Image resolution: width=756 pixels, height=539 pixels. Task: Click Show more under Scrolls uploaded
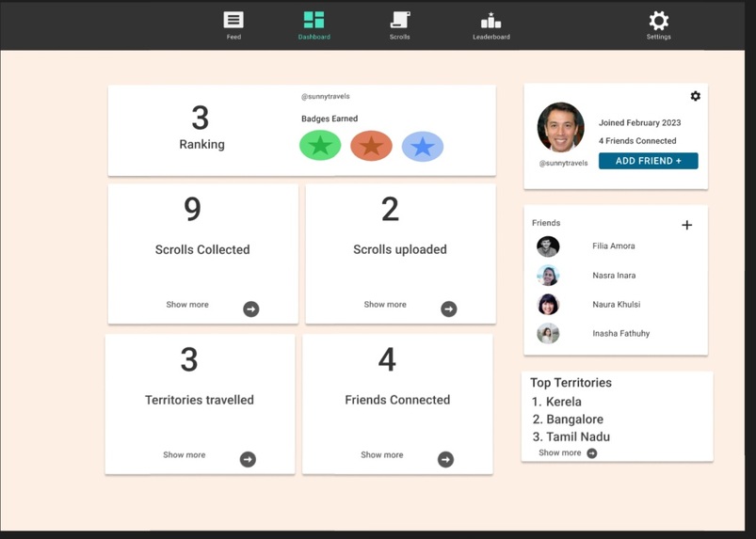pos(385,305)
